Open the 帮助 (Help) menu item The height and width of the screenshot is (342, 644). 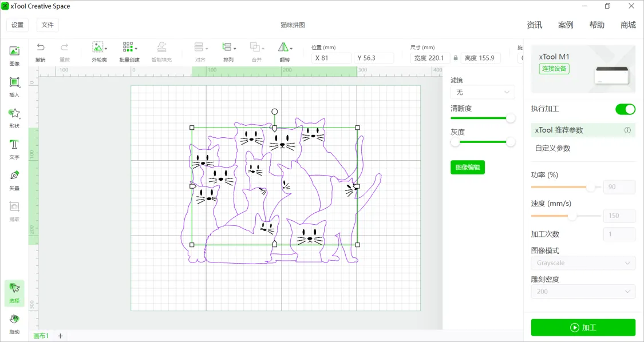[596, 25]
